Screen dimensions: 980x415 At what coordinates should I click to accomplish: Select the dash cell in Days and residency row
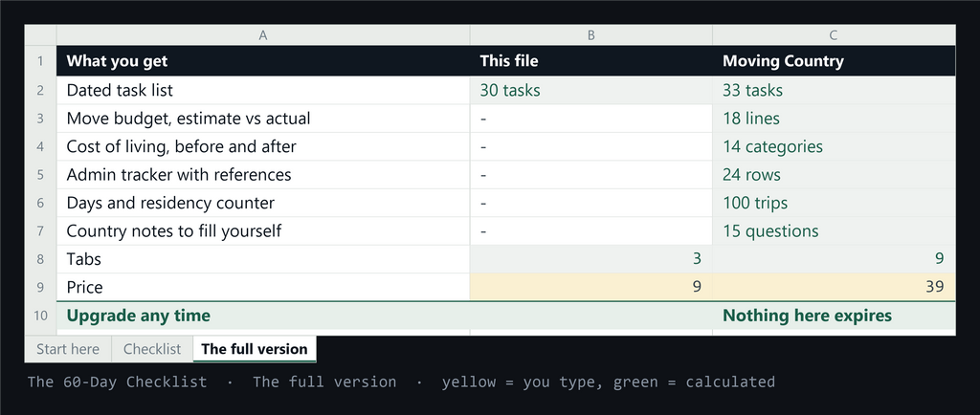click(x=590, y=203)
